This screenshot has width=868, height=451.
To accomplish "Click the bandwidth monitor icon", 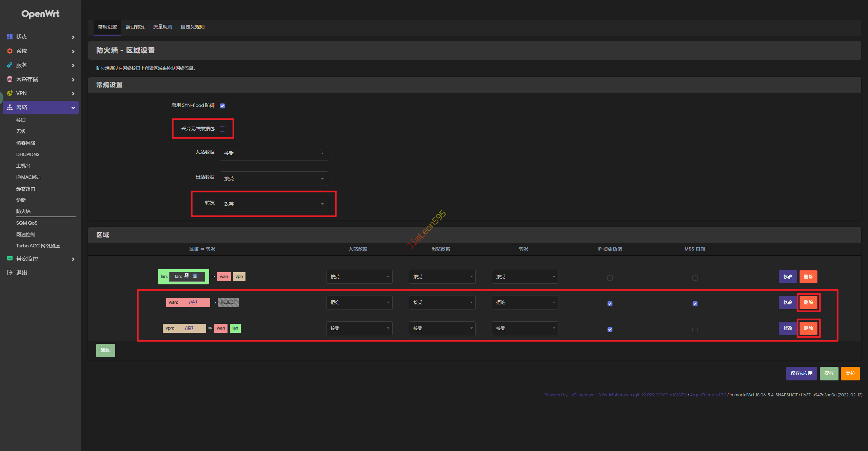I will pos(10,259).
